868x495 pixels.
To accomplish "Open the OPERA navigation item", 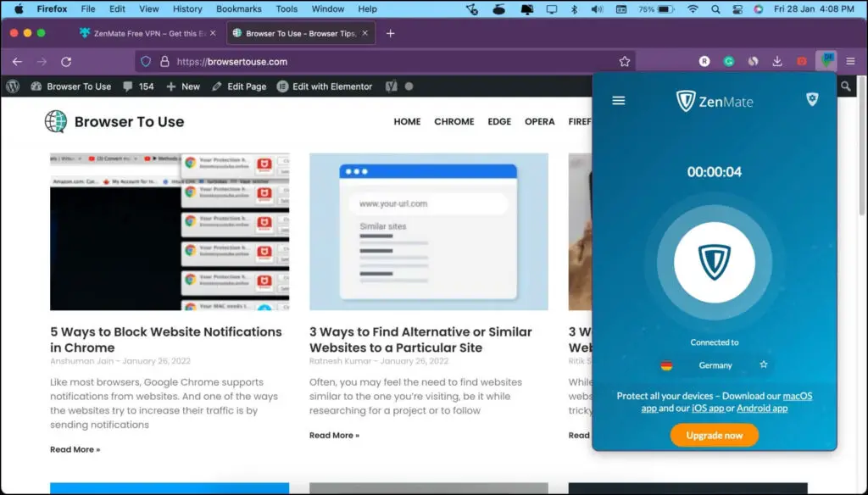I will pos(540,122).
